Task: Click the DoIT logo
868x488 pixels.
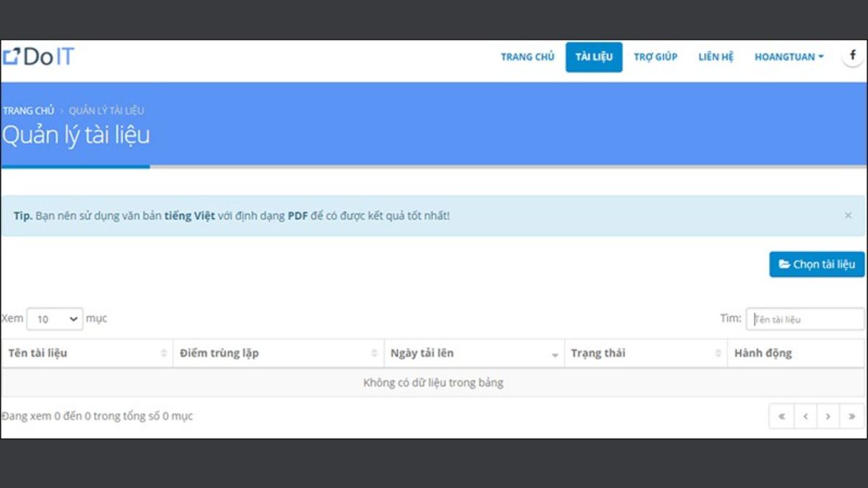Action: point(40,56)
